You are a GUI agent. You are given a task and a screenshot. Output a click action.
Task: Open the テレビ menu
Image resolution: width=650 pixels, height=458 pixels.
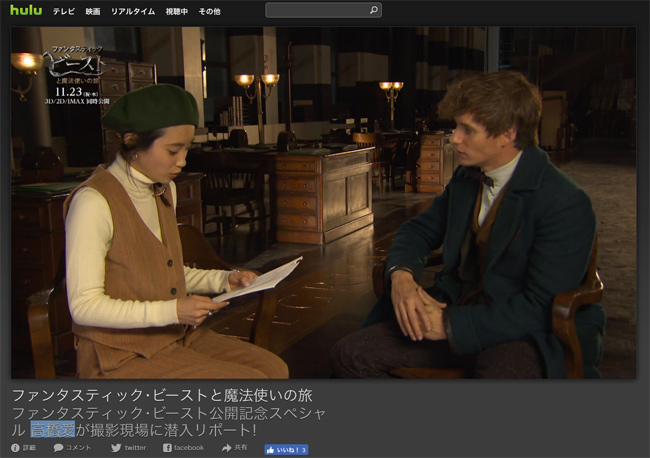tap(63, 12)
